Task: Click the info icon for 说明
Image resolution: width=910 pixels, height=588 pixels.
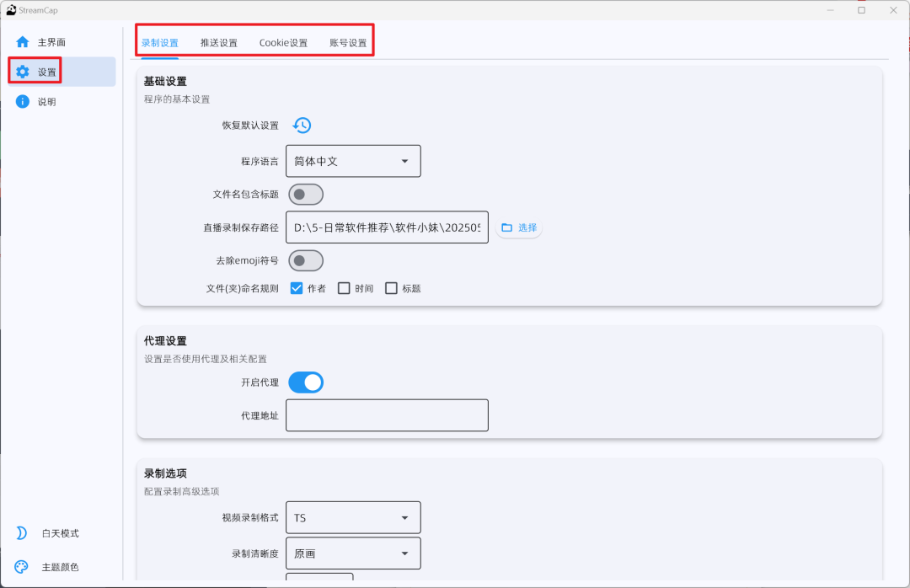Action: point(23,102)
